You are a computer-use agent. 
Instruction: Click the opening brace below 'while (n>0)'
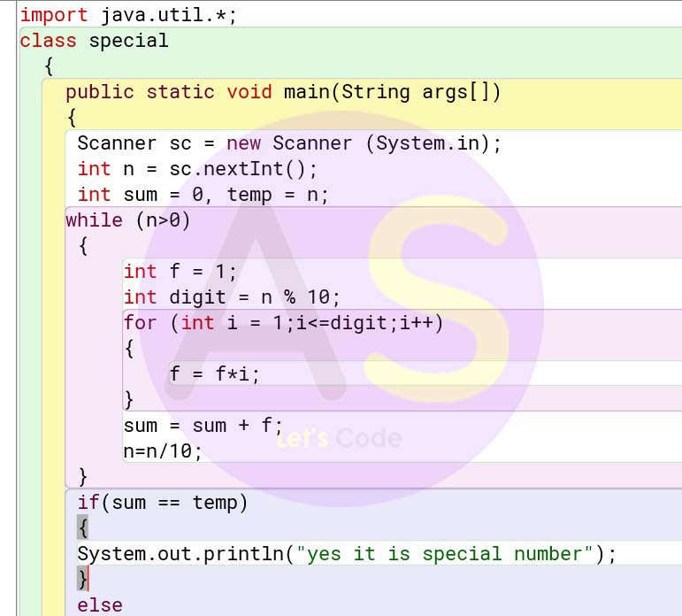click(83, 246)
